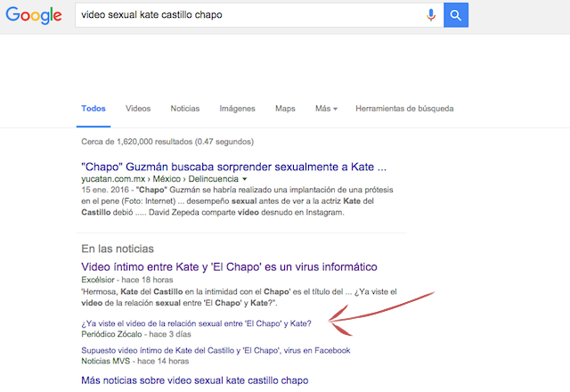This screenshot has height=392, width=570.
Task: Click the blue magnifier search button
Action: (456, 15)
